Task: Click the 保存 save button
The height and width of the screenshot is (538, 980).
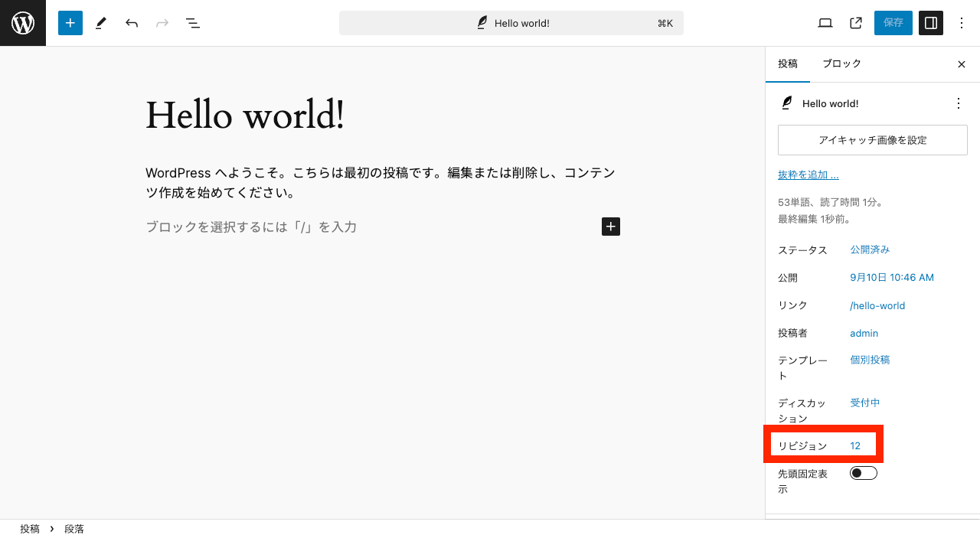Action: [893, 23]
